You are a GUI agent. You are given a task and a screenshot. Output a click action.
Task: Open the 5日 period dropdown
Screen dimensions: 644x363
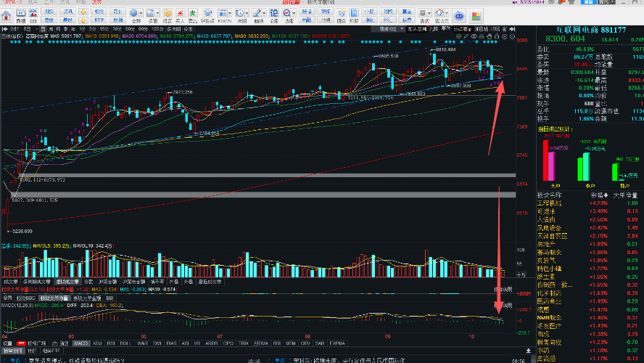click(x=30, y=29)
